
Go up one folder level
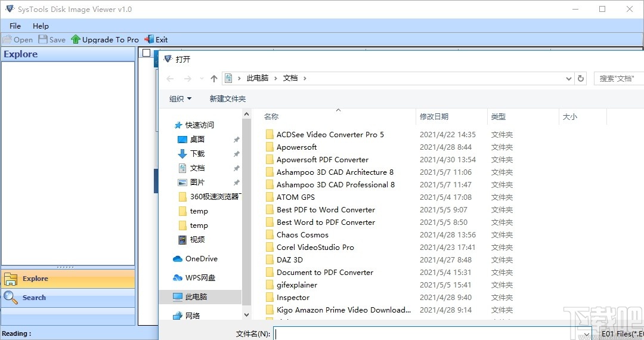tap(214, 78)
